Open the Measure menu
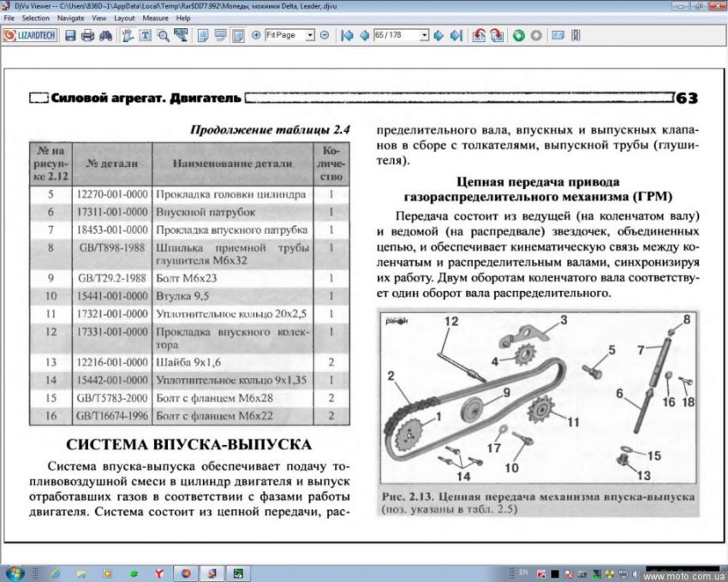728x582 pixels. coord(155,17)
